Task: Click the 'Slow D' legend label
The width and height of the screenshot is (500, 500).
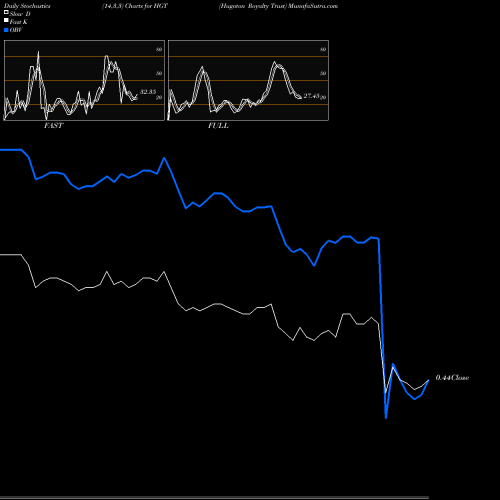Action: point(20,14)
